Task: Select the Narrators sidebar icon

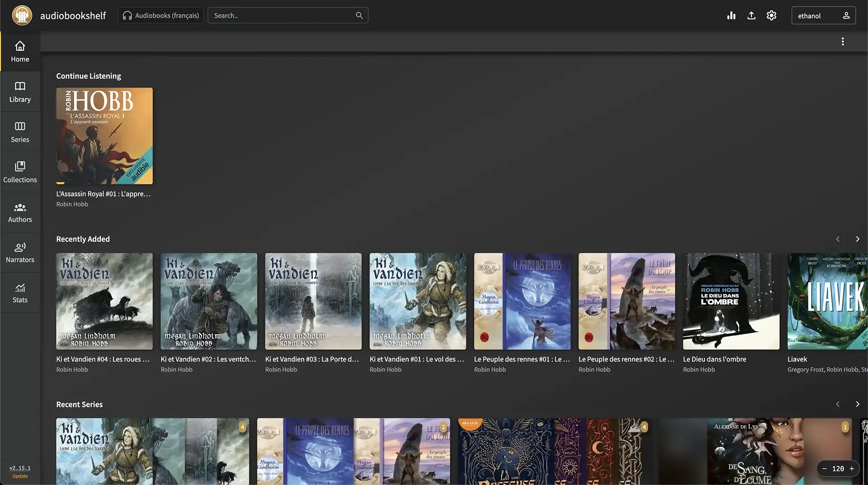Action: (20, 252)
